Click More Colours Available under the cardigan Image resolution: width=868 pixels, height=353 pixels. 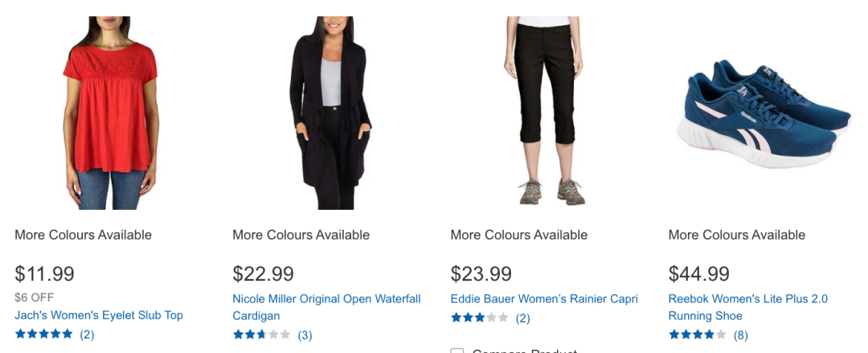[x=301, y=235]
